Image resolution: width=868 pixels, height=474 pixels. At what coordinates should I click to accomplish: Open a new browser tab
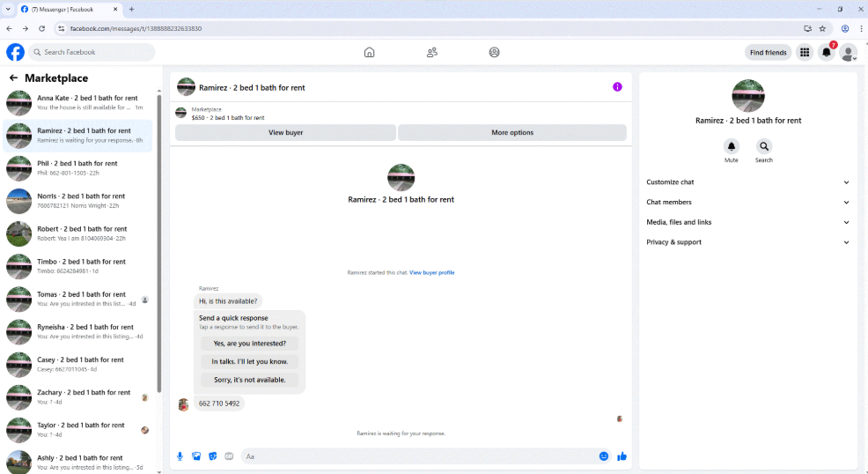click(132, 9)
